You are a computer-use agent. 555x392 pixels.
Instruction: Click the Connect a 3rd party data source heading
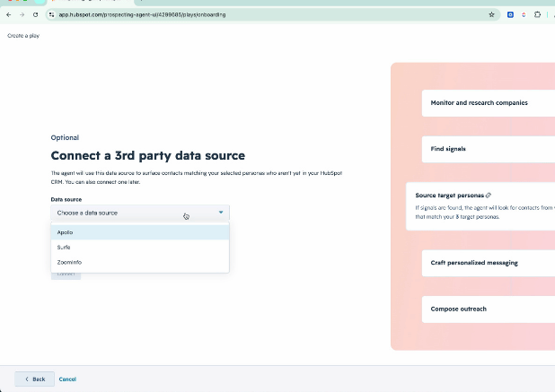tap(148, 155)
